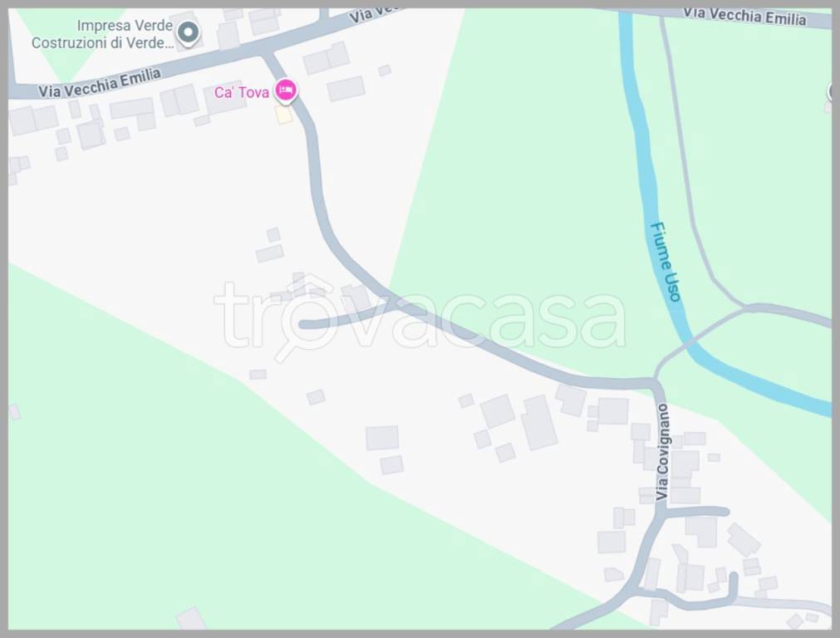Click the Via Vecchia Emilia label beyond the river
Screen dimensions: 840x638
click(745, 16)
